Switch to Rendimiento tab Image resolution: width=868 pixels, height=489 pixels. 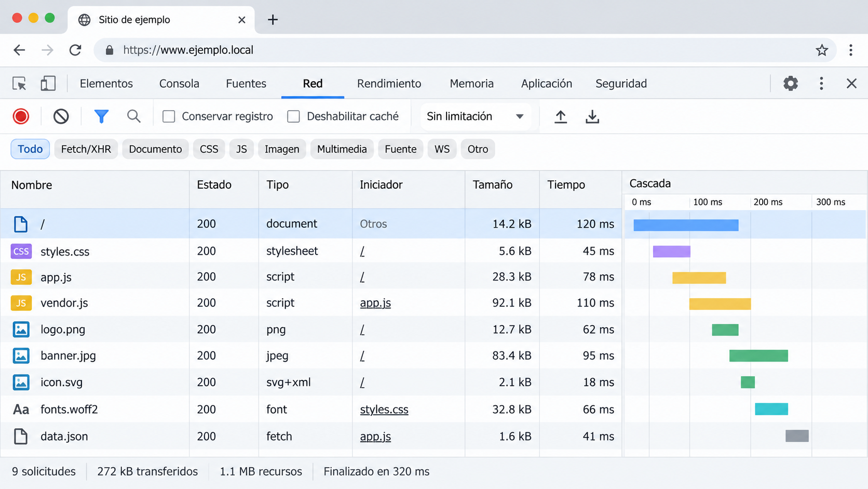389,84
